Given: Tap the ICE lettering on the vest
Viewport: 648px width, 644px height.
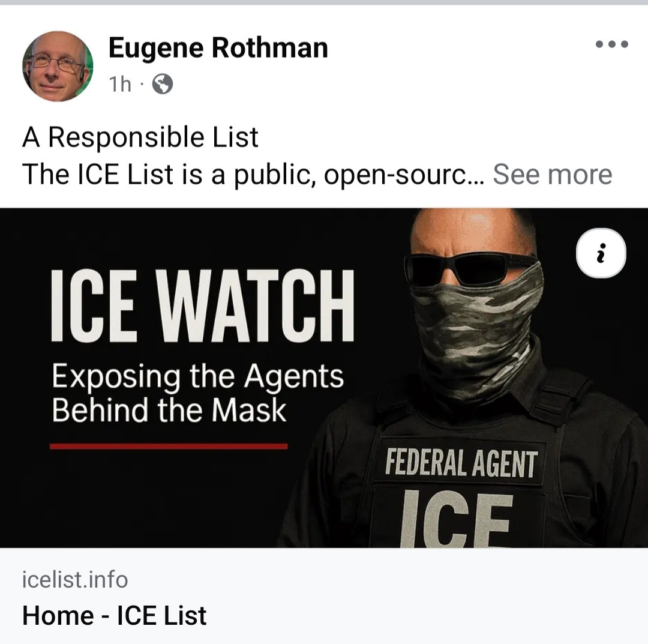Looking at the screenshot, I should coord(457,519).
